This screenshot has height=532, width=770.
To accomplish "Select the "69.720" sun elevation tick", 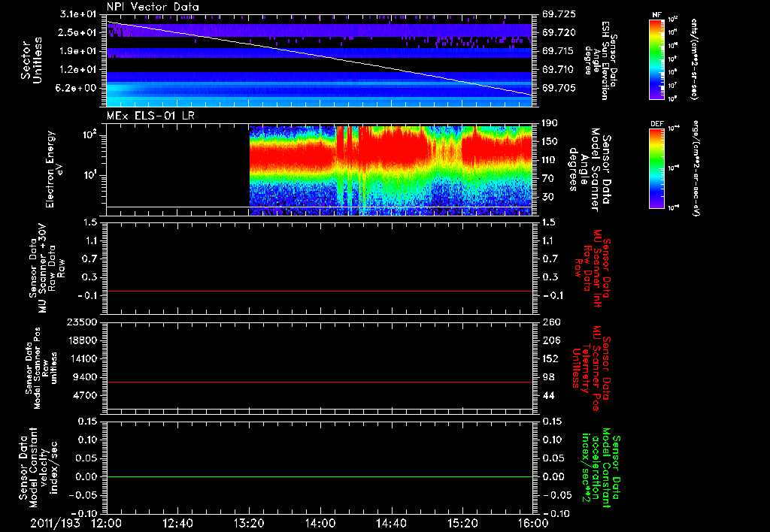I will click(x=559, y=32).
